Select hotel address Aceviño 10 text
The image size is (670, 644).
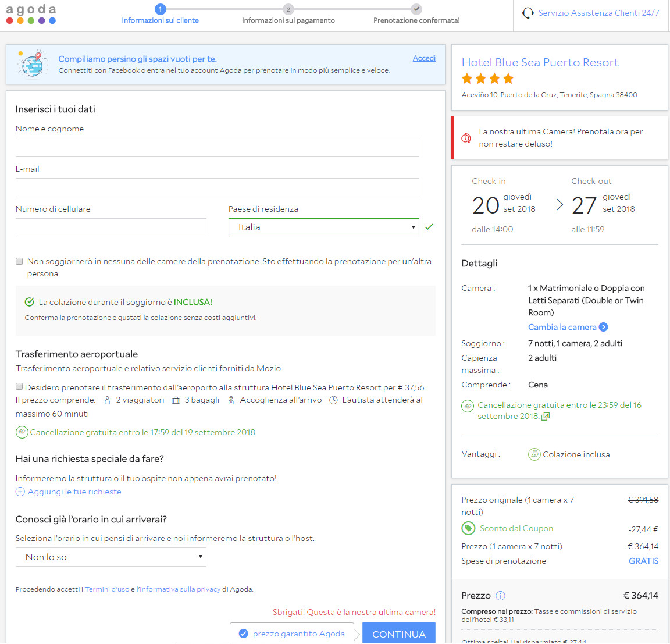[x=549, y=95]
